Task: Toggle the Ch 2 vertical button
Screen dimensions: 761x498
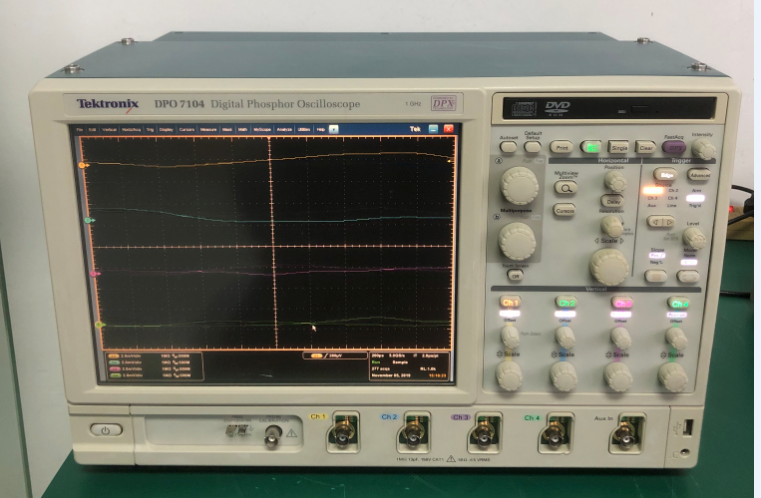Action: point(566,303)
